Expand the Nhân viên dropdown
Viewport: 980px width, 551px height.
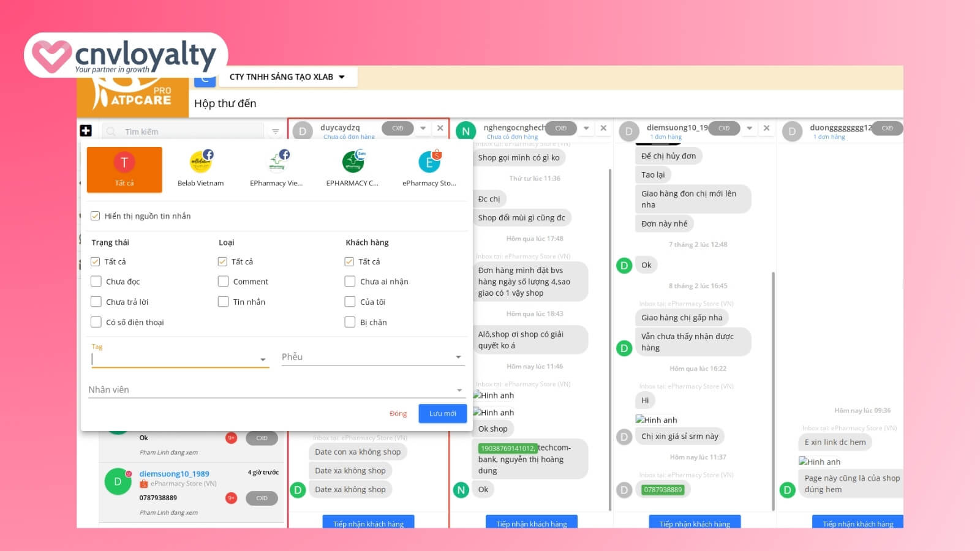point(276,390)
